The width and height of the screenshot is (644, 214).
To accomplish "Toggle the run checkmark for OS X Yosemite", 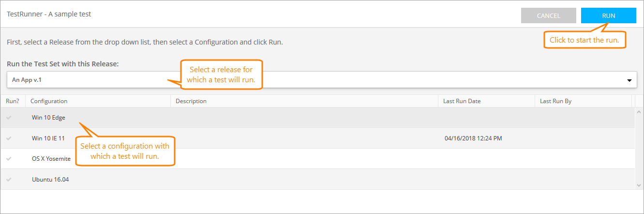I will tap(9, 159).
